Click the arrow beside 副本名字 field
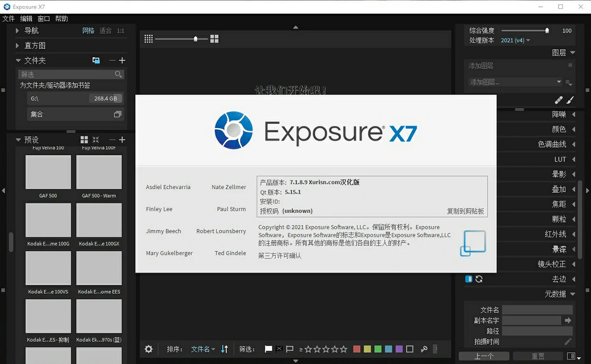 [x=568, y=320]
